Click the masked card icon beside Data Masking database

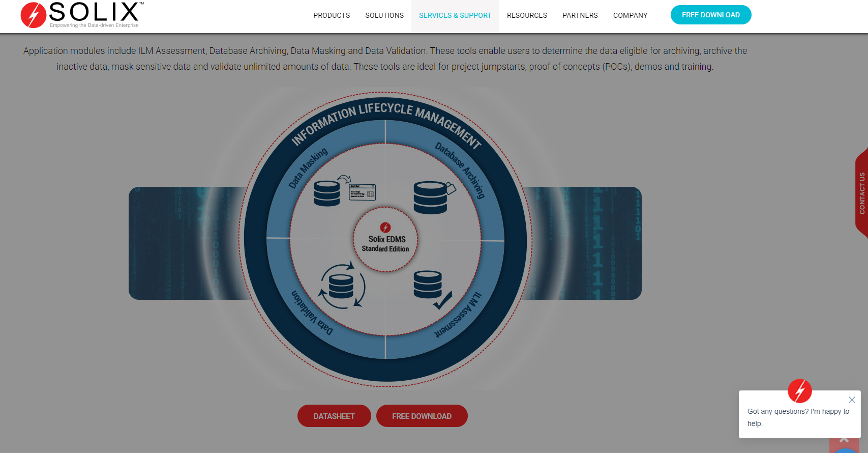click(362, 192)
